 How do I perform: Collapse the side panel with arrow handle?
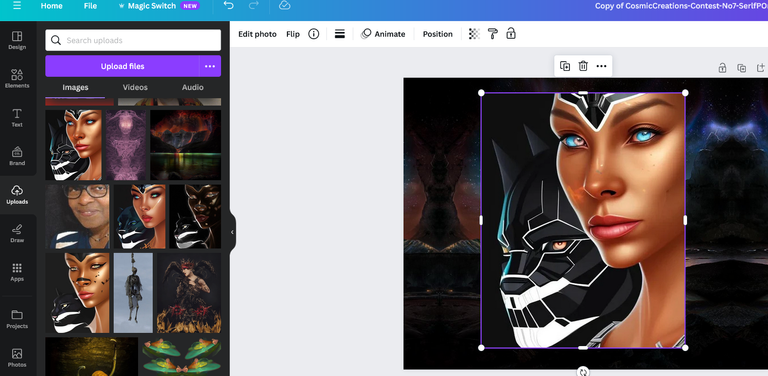[x=232, y=232]
